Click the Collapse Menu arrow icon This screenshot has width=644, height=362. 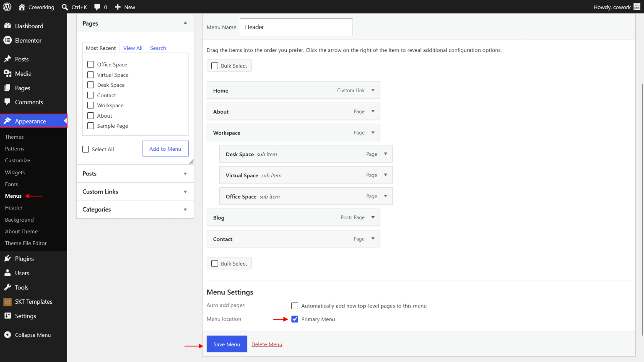[x=8, y=335]
